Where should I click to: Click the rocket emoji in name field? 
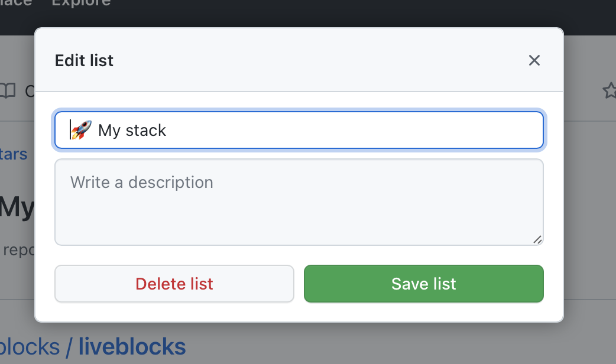82,130
